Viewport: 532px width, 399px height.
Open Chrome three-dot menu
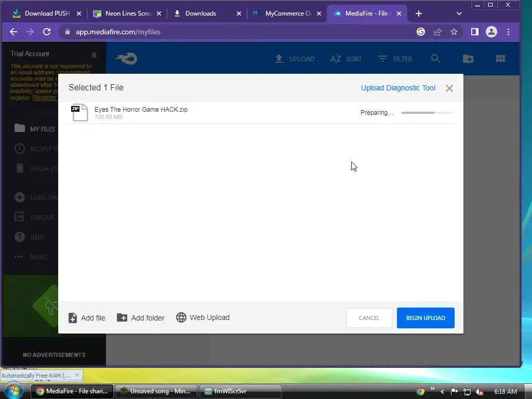508,32
